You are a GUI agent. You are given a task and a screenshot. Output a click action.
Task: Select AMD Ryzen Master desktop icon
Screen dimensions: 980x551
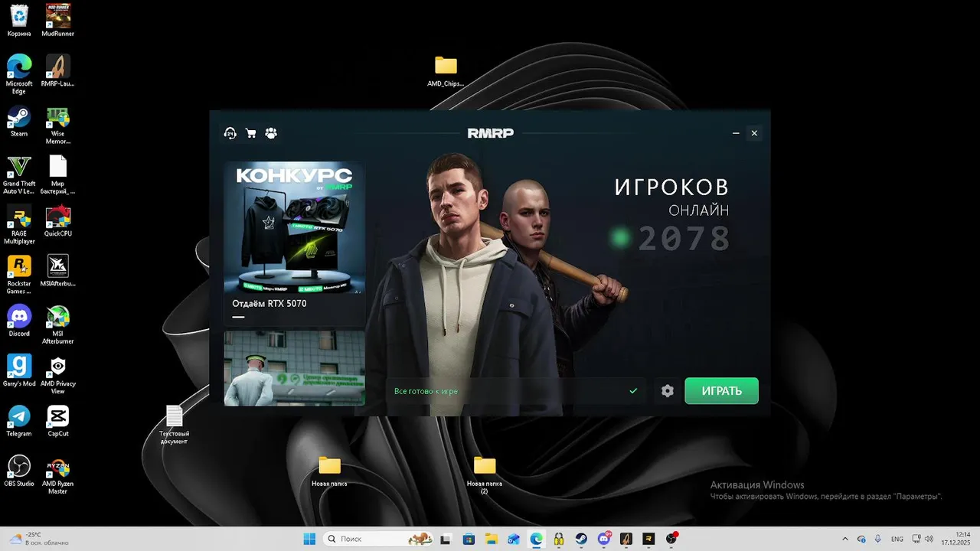pos(58,475)
